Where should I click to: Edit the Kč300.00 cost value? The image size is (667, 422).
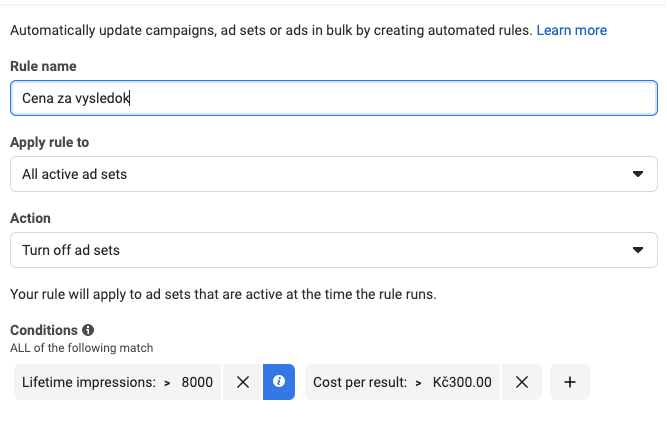(462, 382)
